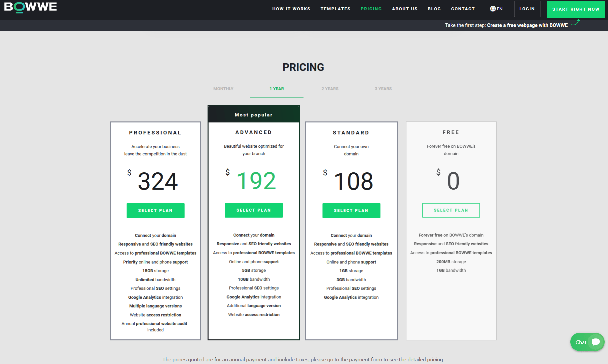Click the Free plan title
The height and width of the screenshot is (364, 608).
(x=451, y=132)
